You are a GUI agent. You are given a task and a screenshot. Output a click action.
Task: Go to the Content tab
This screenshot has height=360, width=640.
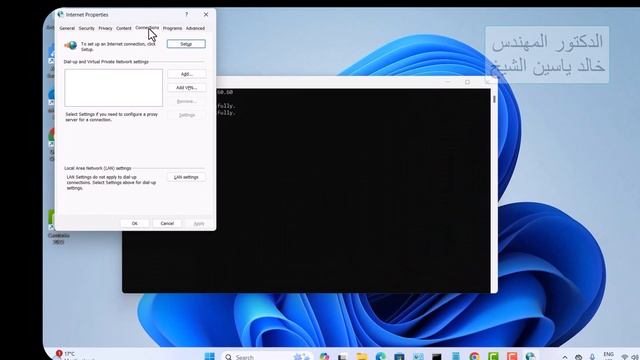(124, 29)
